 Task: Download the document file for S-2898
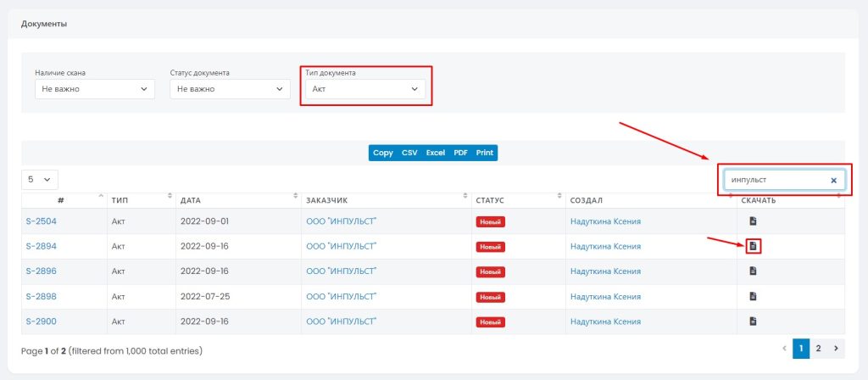pyautogui.click(x=753, y=297)
